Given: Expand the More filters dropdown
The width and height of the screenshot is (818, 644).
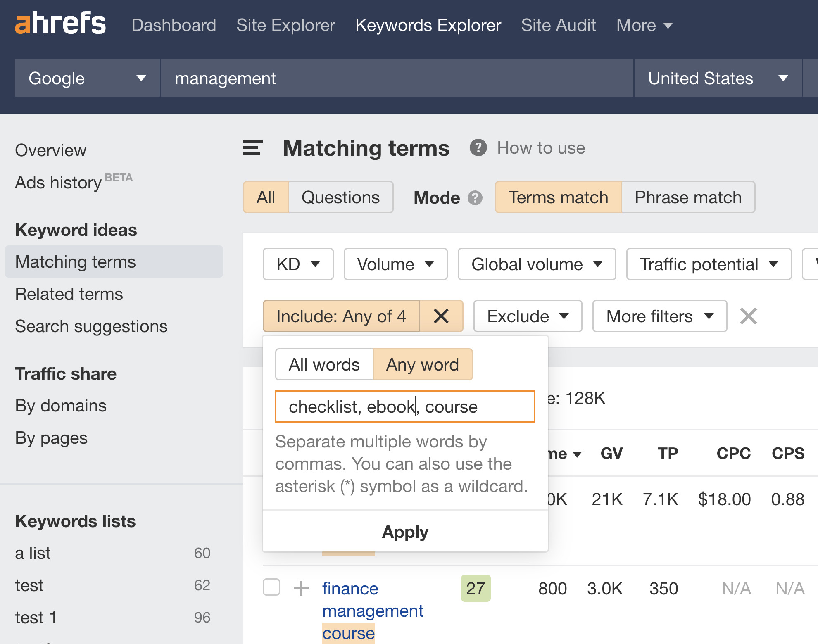Looking at the screenshot, I should [x=659, y=316].
